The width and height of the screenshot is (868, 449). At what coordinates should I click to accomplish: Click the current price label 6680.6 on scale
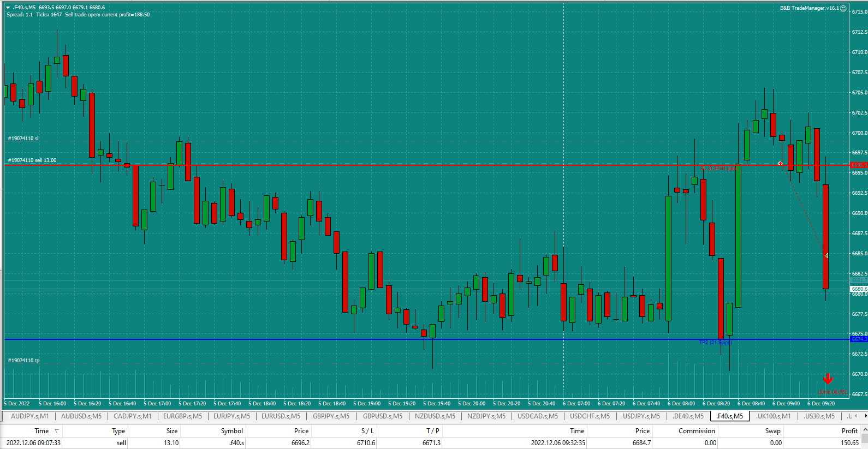859,289
